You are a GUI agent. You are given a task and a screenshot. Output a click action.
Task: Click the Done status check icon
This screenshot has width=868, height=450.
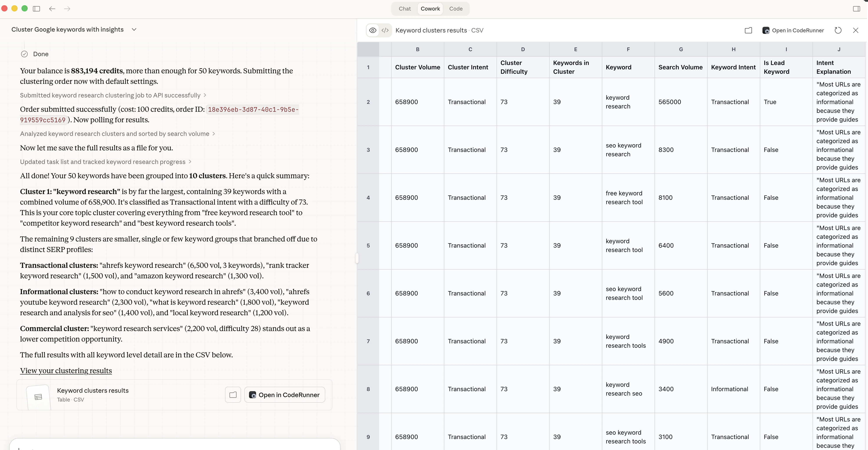pos(24,54)
